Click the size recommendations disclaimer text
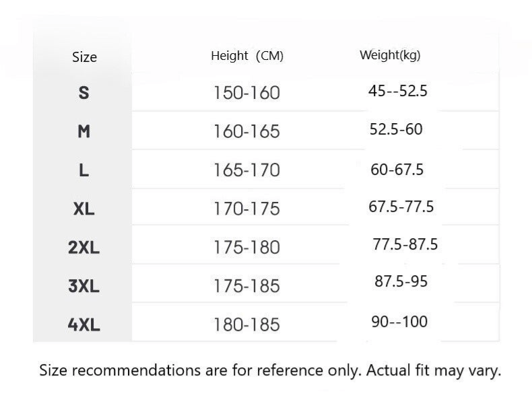The height and width of the screenshot is (399, 532). click(270, 371)
